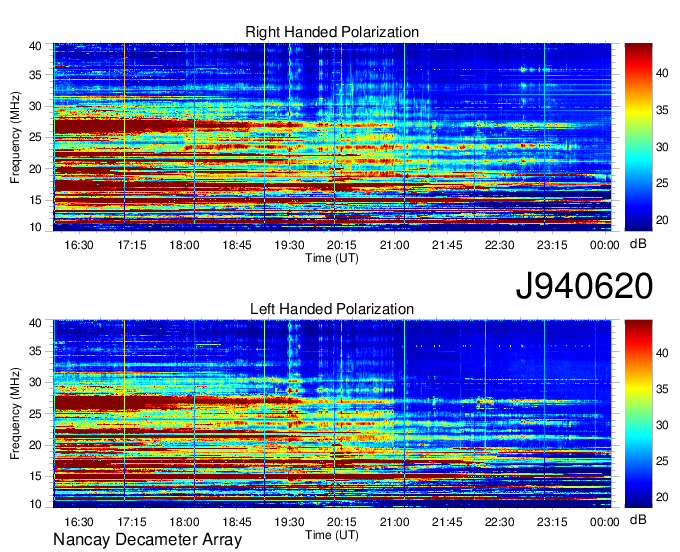Click "18:45" time tick on Right Handed plot
Viewport: 680px width, 552px height.
tap(237, 245)
